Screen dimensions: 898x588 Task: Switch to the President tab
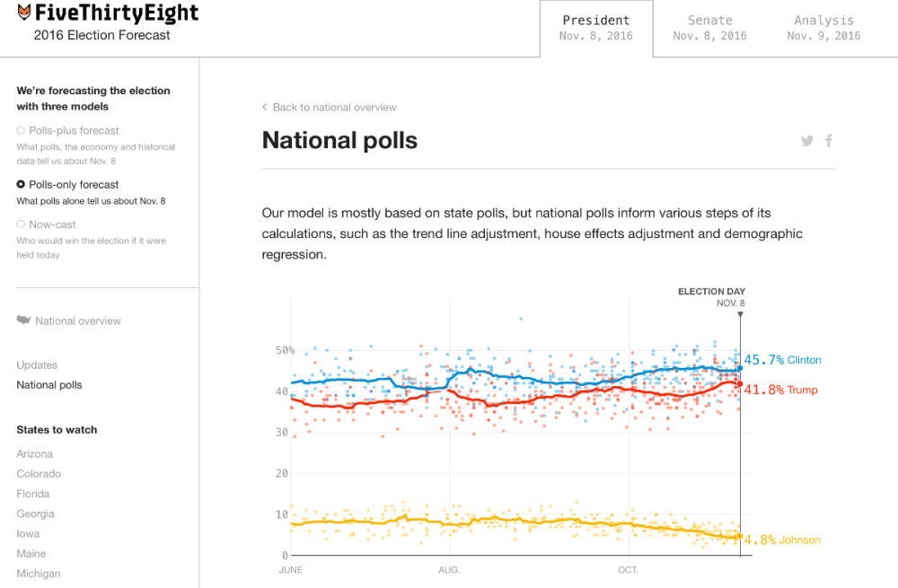tap(596, 28)
